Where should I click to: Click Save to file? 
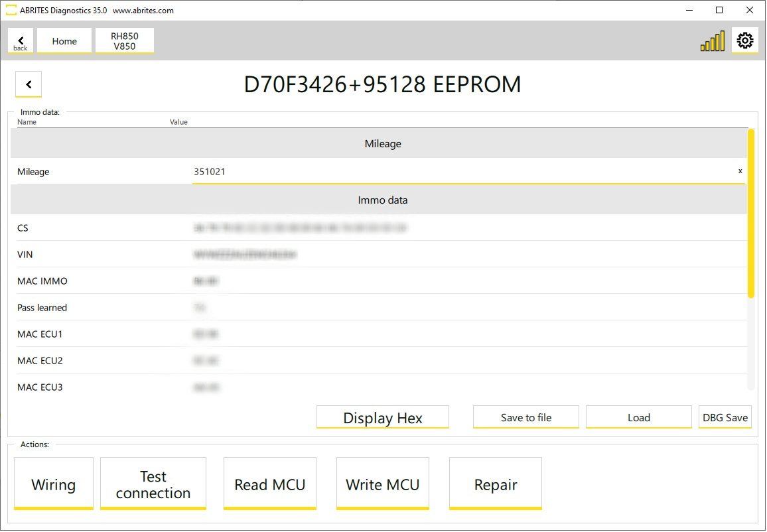526,417
